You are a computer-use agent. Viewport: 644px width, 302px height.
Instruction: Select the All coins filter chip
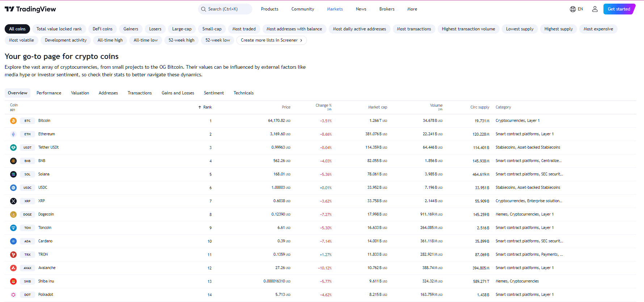[x=17, y=29]
